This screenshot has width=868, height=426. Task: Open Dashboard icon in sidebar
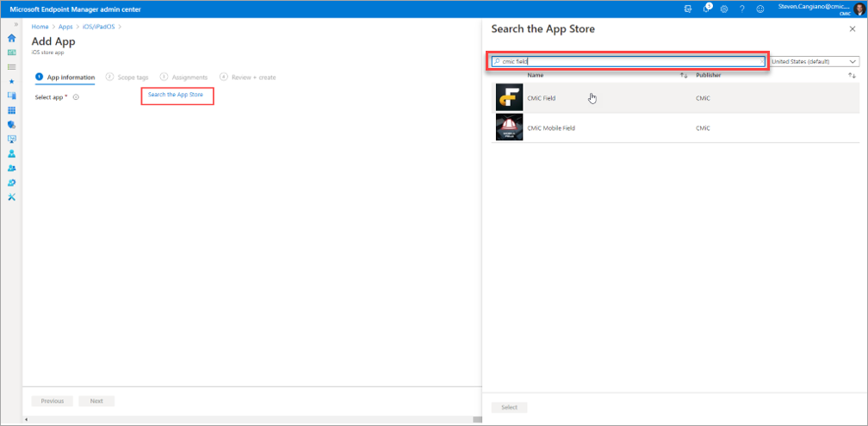point(12,52)
